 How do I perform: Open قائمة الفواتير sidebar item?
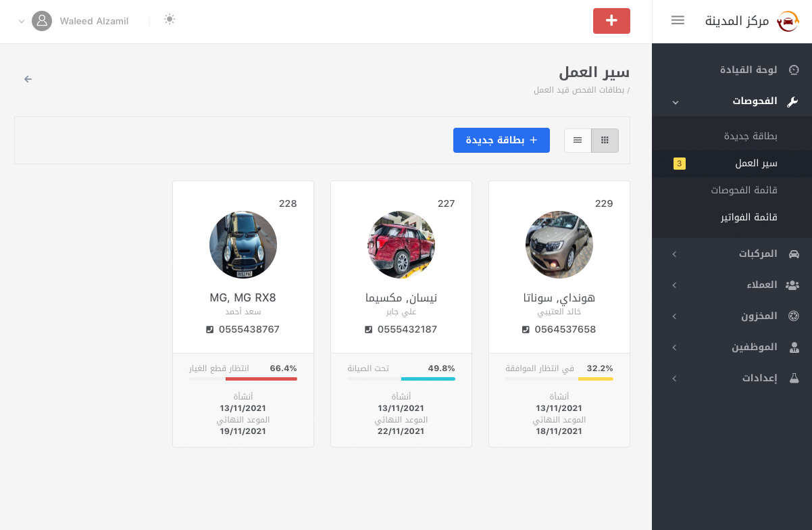click(748, 217)
